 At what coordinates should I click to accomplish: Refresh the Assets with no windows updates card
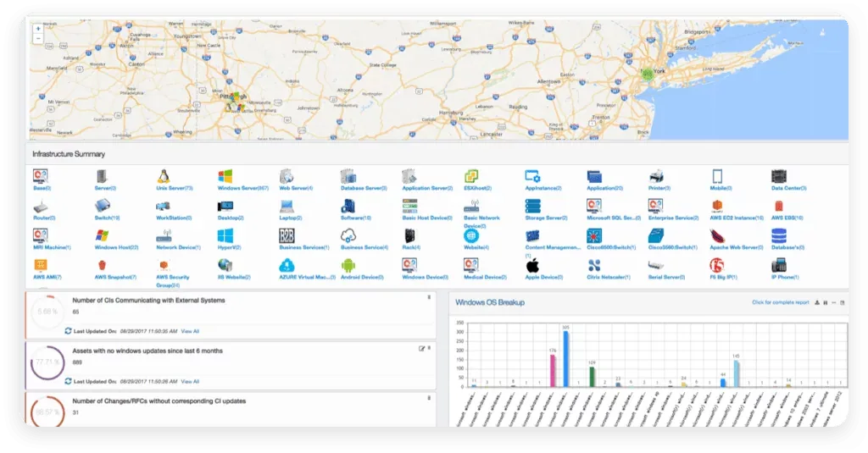click(68, 381)
